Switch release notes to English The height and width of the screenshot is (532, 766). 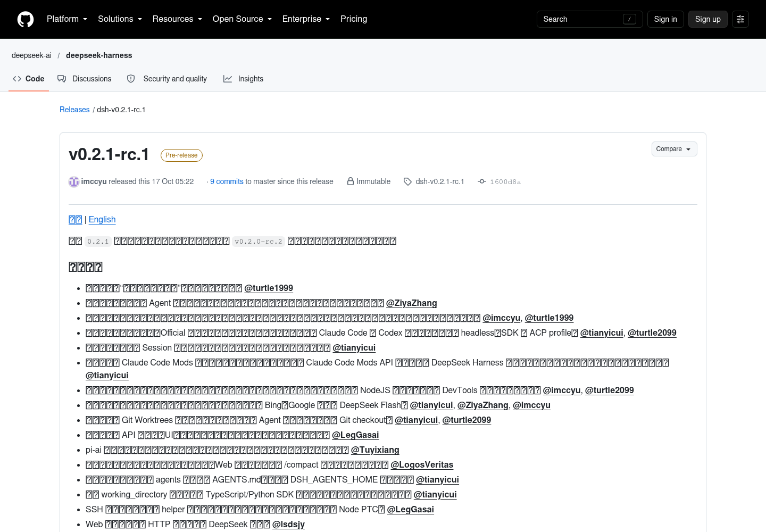[x=102, y=219]
